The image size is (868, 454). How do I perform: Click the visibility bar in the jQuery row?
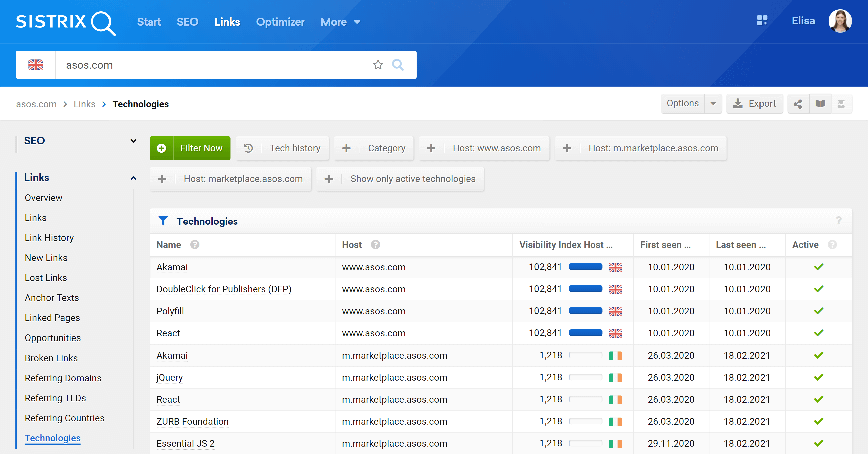(x=586, y=377)
